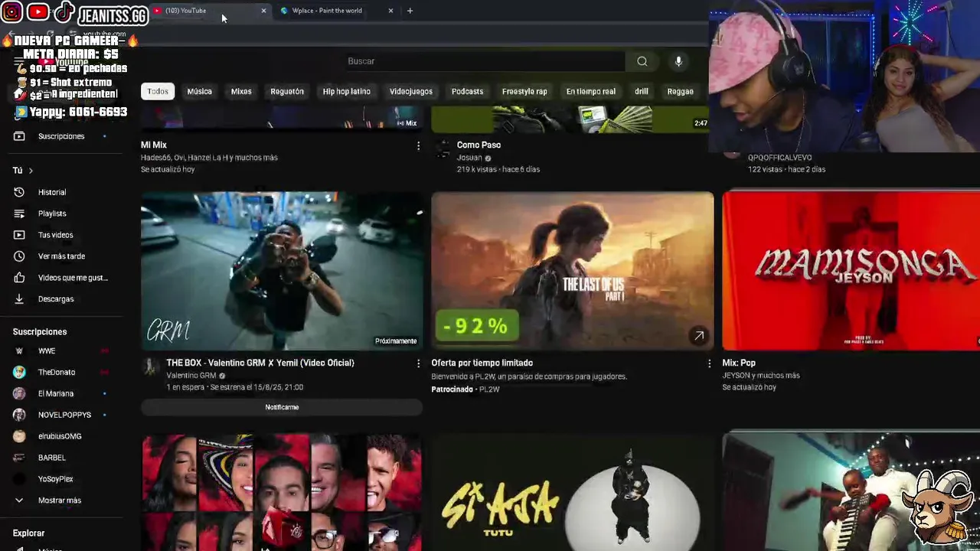The image size is (980, 551).
Task: Select drill filter chip
Action: point(642,91)
